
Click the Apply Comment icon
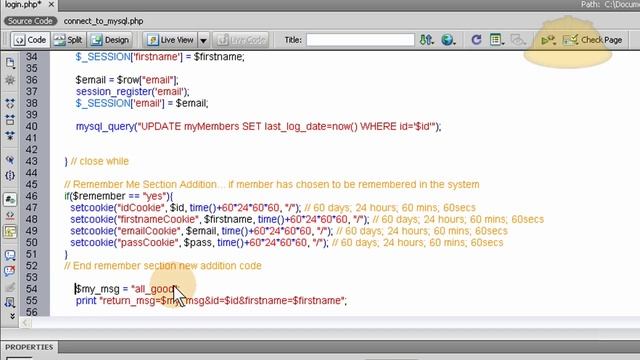[10, 256]
